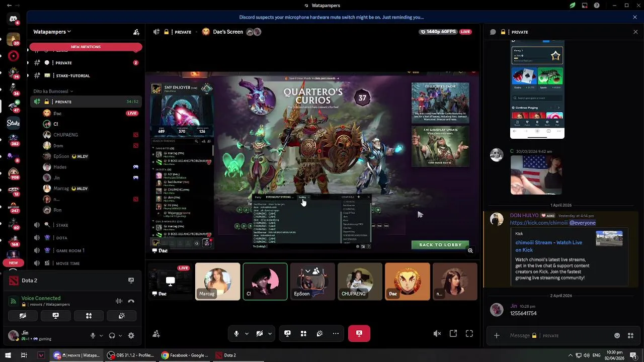The height and width of the screenshot is (362, 644).
Task: Open OBS 31.1.2 from Windows taskbar
Action: pyautogui.click(x=132, y=355)
